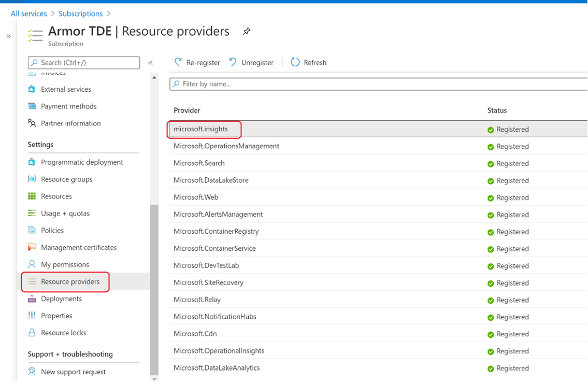This screenshot has height=383, width=588.
Task: Click the Refresh circular arrow icon
Action: [295, 62]
